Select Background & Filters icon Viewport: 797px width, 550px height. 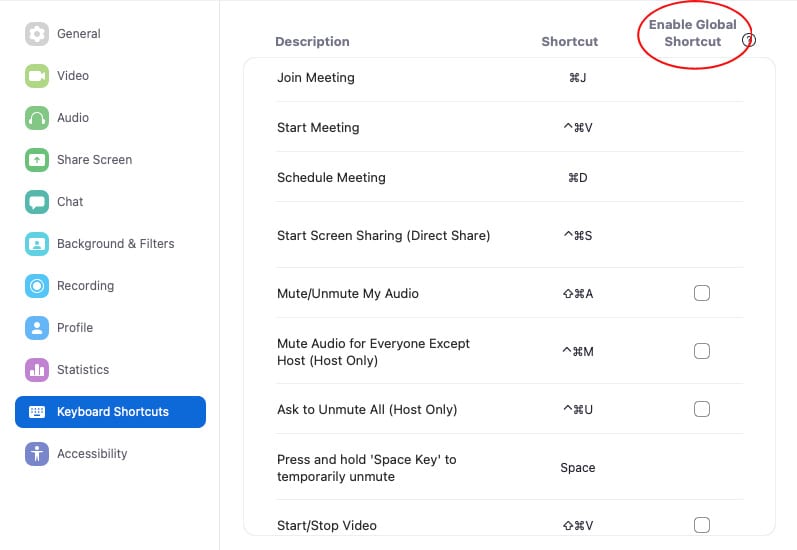[x=37, y=244]
